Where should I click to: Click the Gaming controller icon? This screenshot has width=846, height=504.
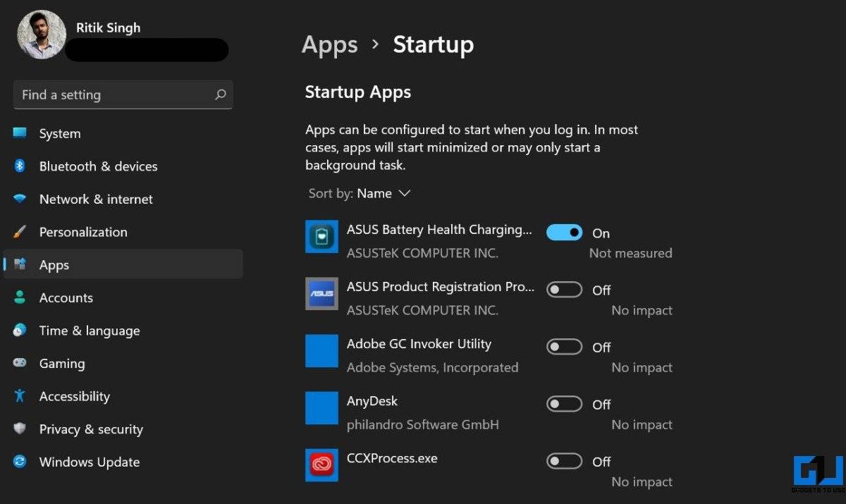click(20, 364)
